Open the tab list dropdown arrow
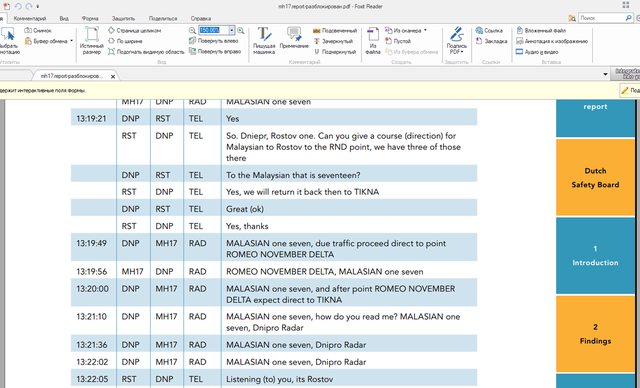 pos(605,75)
